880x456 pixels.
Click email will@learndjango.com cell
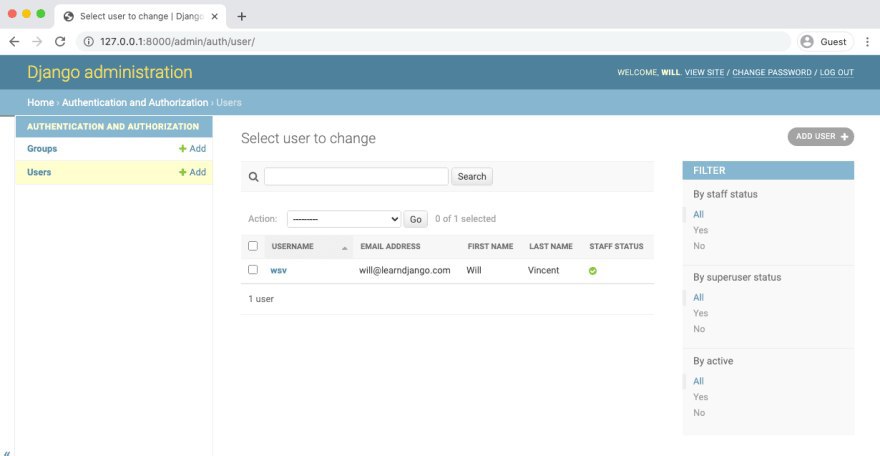pos(405,270)
